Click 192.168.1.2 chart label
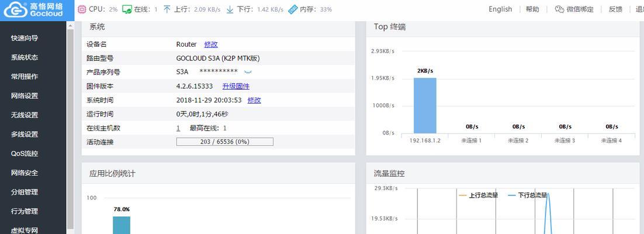The height and width of the screenshot is (234, 644). click(425, 140)
